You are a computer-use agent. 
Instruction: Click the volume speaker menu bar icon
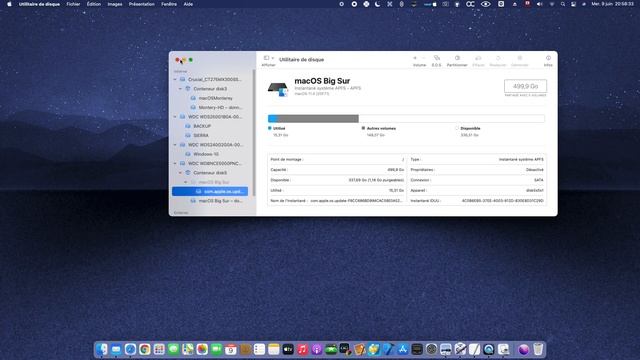coord(540,4)
